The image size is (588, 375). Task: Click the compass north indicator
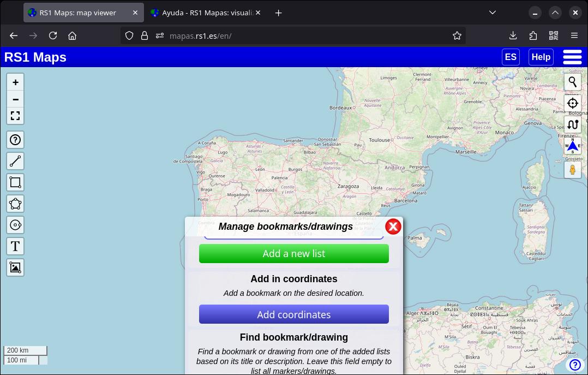click(x=573, y=146)
